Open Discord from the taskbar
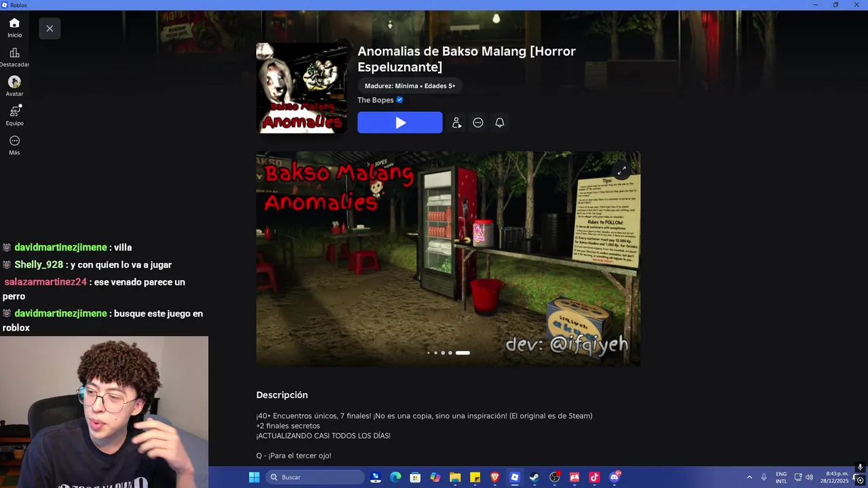The width and height of the screenshot is (868, 488). click(x=614, y=477)
